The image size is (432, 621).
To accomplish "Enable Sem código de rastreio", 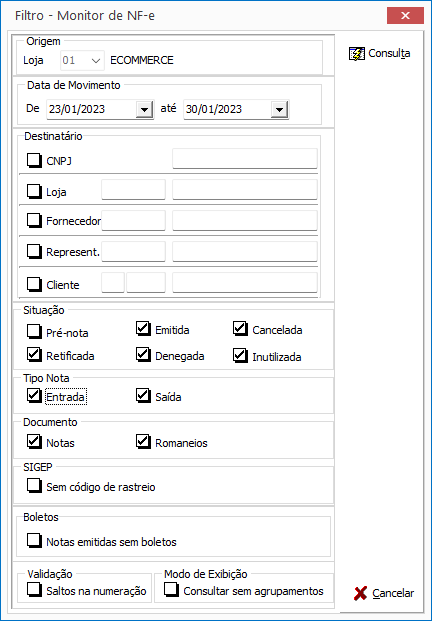I will (x=34, y=486).
